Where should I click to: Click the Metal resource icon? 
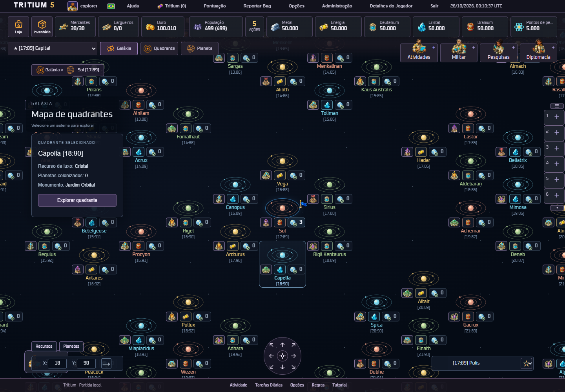point(275,27)
